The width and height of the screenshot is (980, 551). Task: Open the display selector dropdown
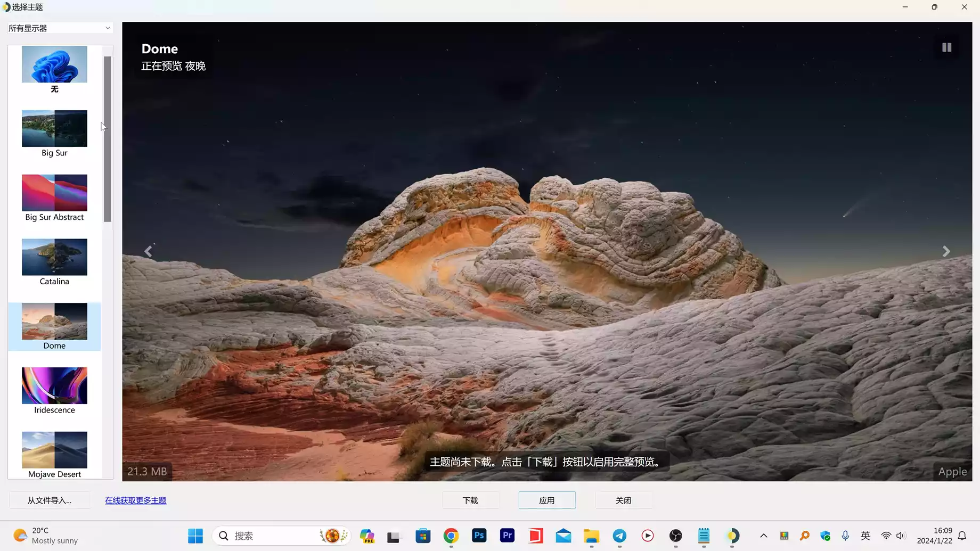click(x=60, y=28)
